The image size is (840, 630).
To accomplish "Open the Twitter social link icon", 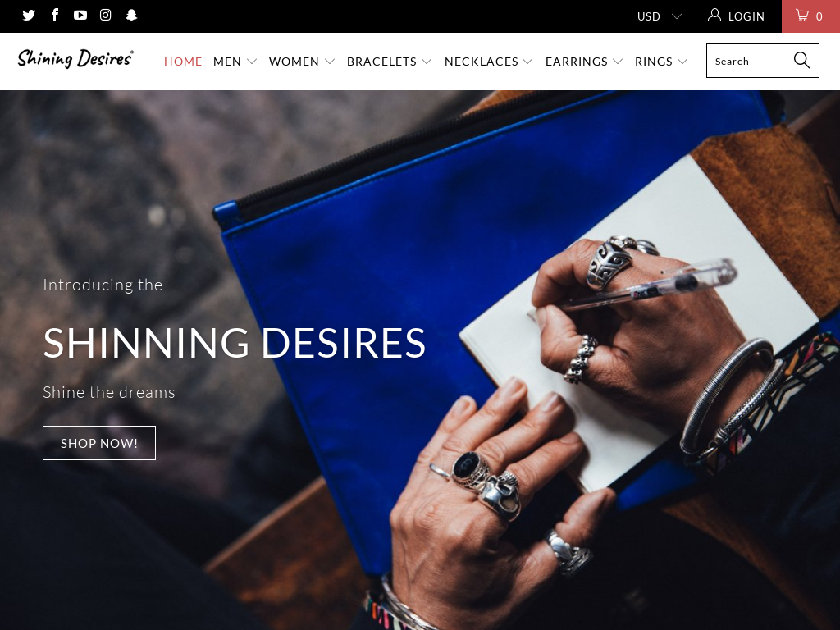I will [x=29, y=15].
